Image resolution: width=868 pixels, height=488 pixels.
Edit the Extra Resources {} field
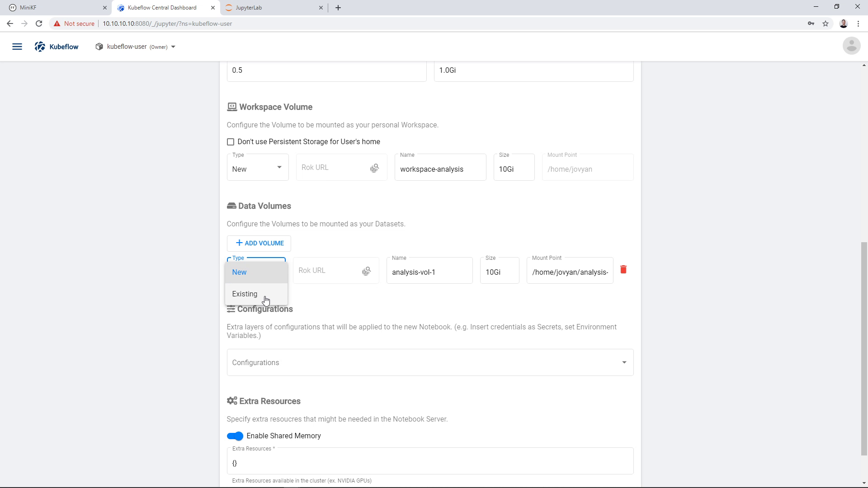(x=430, y=462)
